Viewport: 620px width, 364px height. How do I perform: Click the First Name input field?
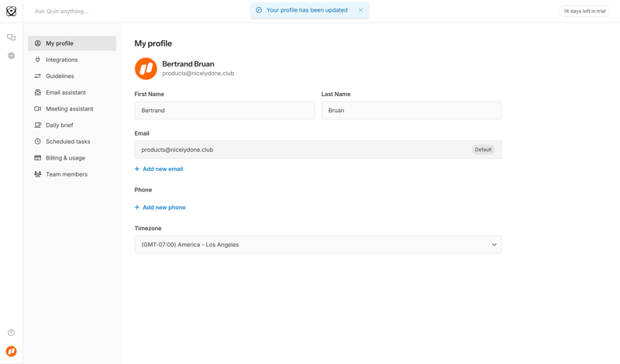coord(224,111)
